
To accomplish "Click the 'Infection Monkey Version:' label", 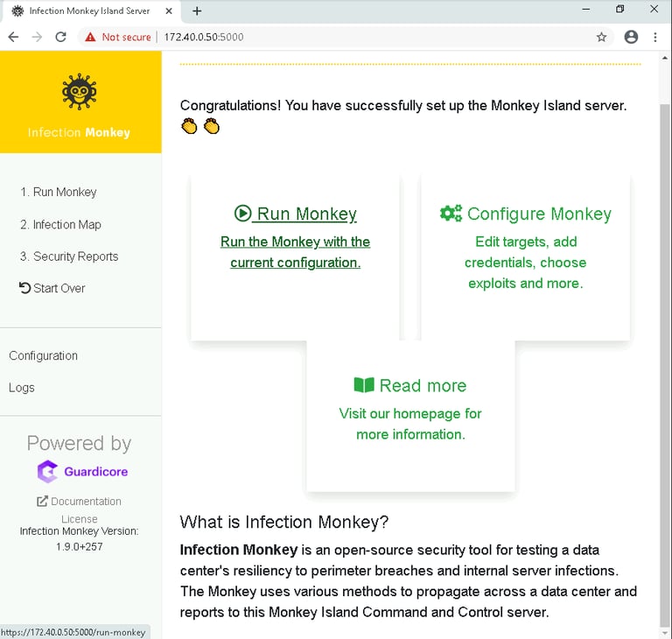I will pos(80,531).
